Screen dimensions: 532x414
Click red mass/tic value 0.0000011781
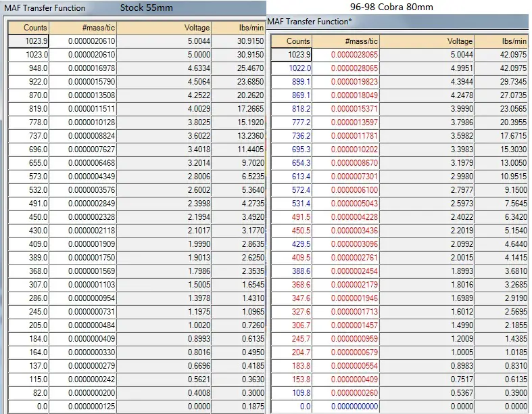coord(345,136)
